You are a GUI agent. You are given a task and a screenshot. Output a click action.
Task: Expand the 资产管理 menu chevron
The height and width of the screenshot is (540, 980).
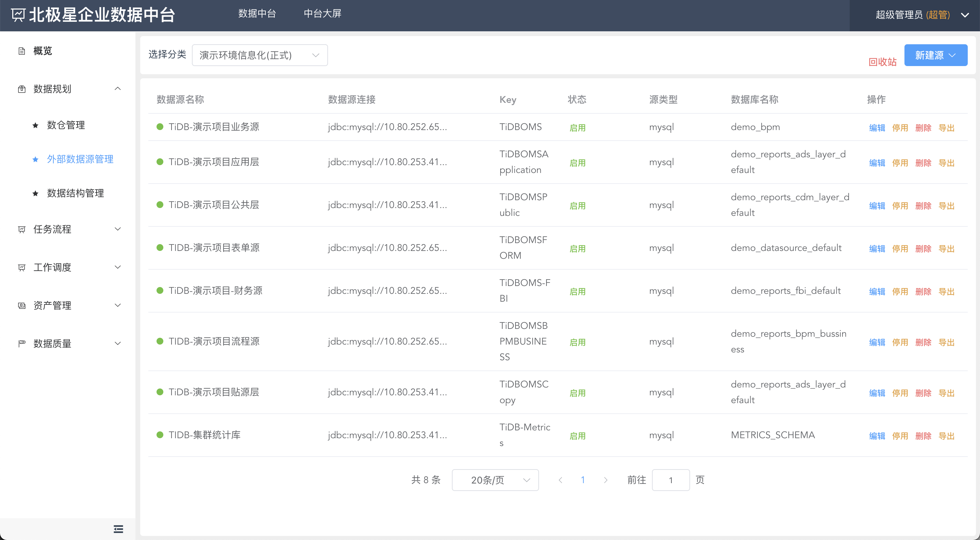(118, 305)
